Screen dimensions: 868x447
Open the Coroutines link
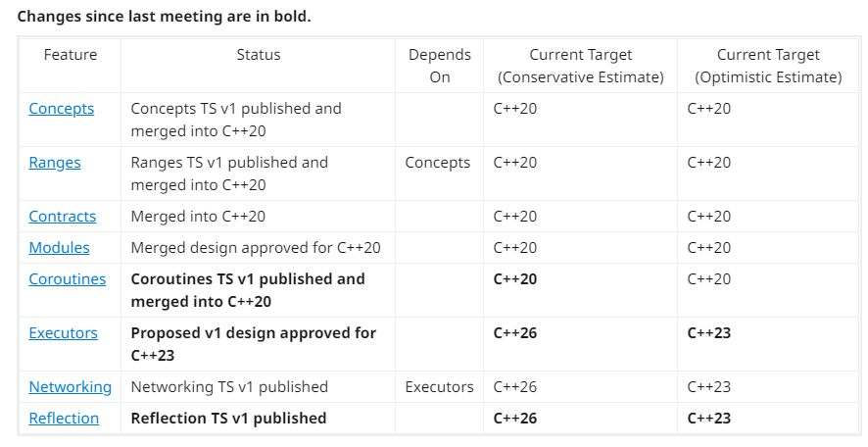(x=68, y=279)
